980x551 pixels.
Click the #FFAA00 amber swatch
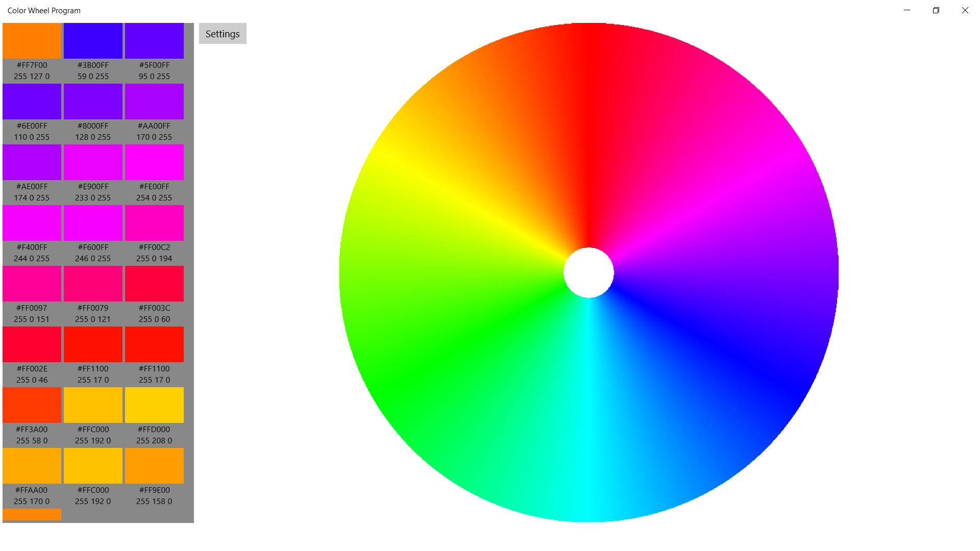click(x=32, y=466)
